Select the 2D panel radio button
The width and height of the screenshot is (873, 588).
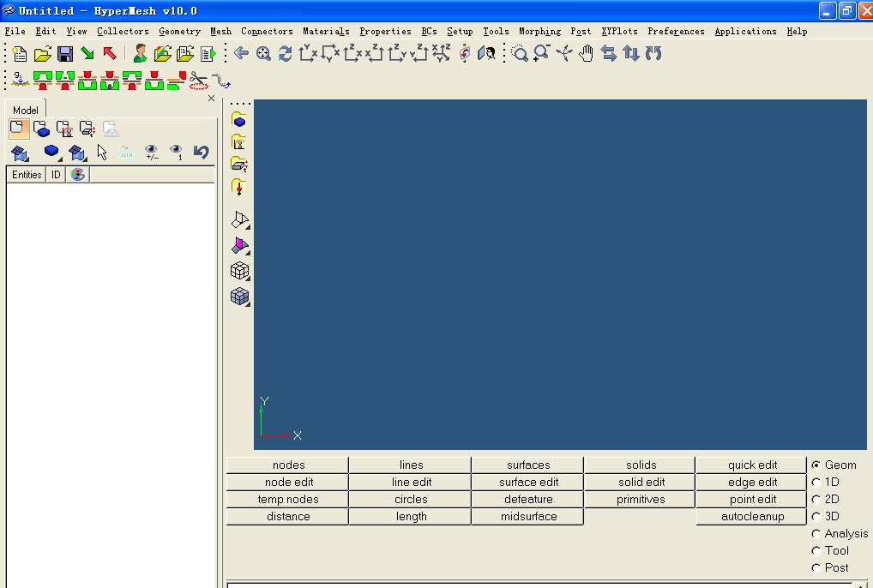[x=816, y=500]
